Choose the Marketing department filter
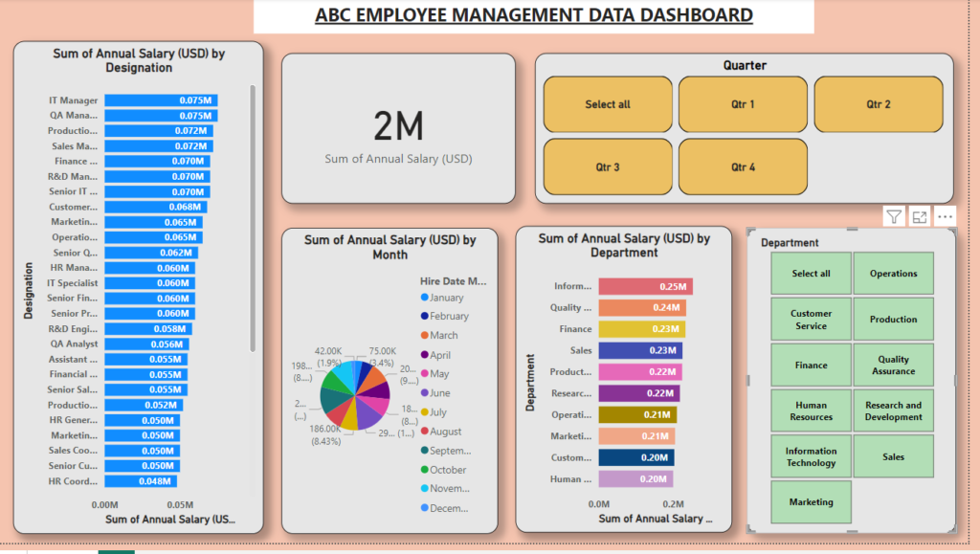The image size is (980, 554). tap(811, 502)
